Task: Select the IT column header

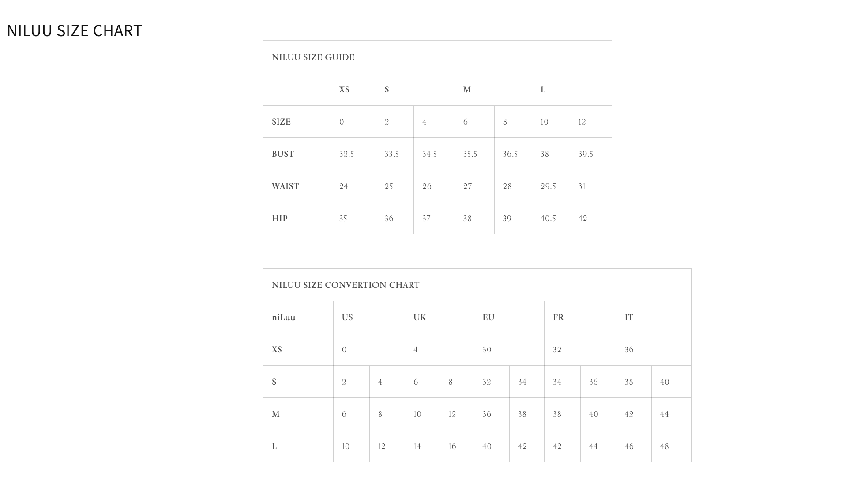Action: click(x=629, y=317)
